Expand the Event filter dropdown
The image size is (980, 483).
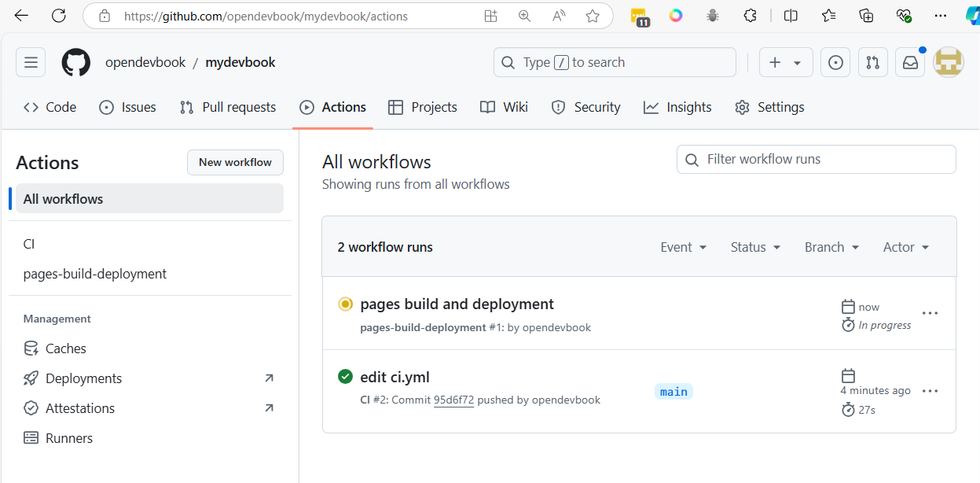[683, 247]
